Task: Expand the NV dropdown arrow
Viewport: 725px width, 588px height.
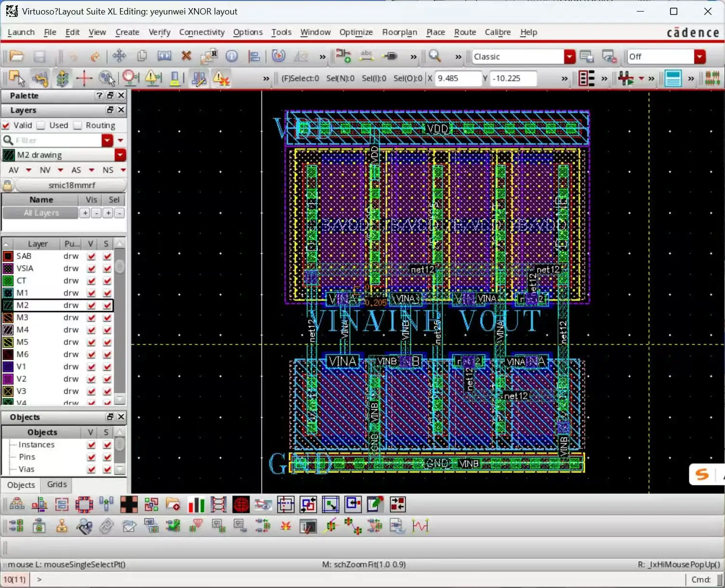Action: (x=60, y=170)
